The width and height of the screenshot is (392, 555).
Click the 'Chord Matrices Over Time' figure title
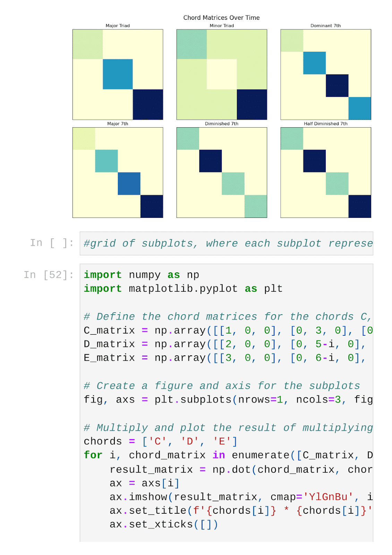tap(221, 18)
